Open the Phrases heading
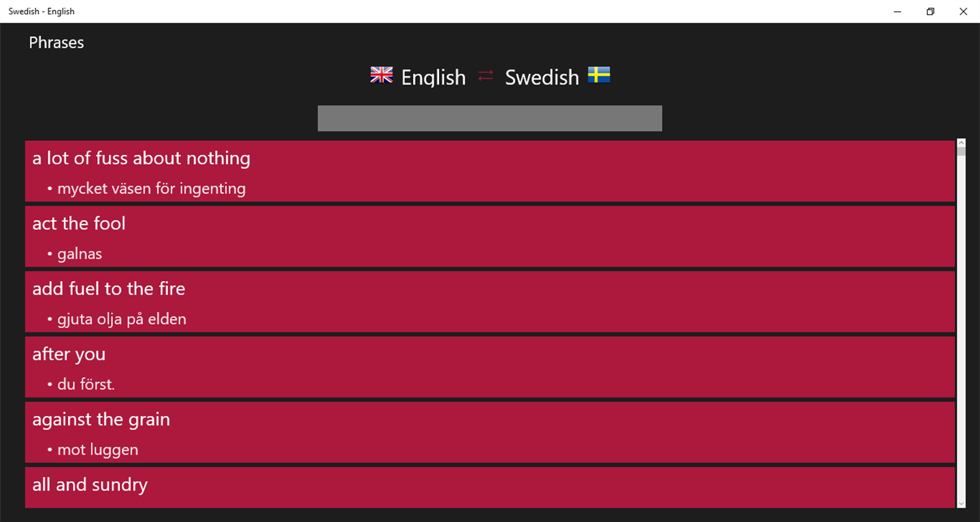Image resolution: width=980 pixels, height=522 pixels. click(x=56, y=42)
